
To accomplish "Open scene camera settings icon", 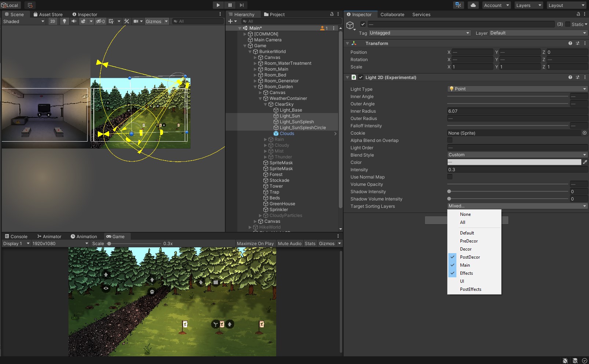I will pyautogui.click(x=136, y=21).
